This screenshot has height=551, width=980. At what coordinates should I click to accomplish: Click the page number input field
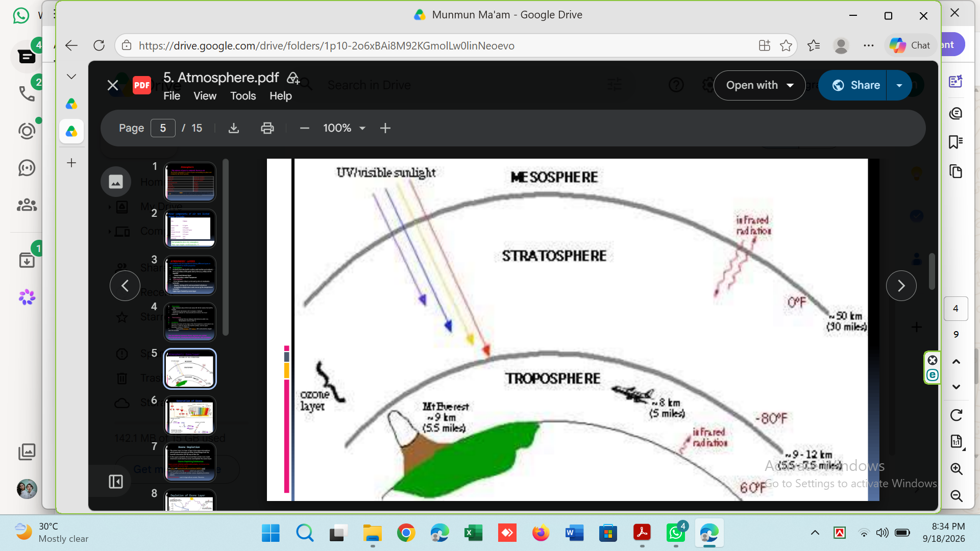pos(163,128)
